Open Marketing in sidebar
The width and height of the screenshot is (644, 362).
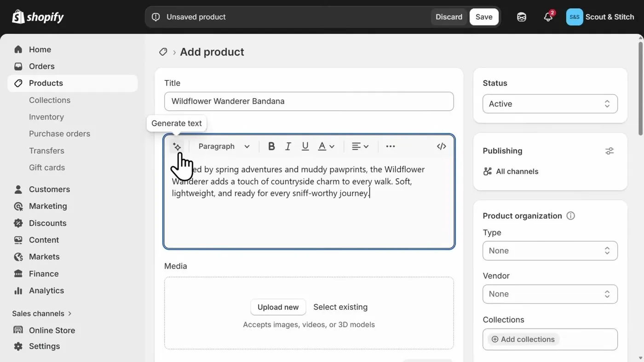coord(73,206)
